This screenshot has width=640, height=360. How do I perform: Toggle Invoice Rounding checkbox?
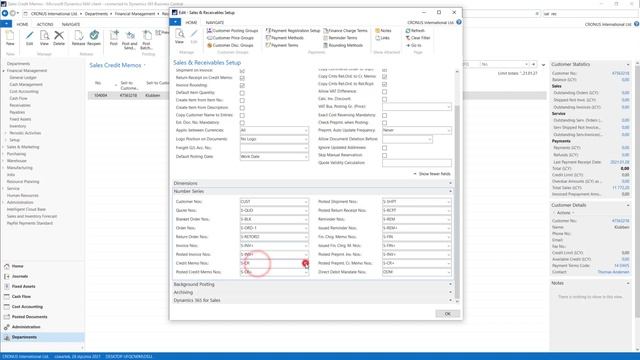pyautogui.click(x=242, y=85)
